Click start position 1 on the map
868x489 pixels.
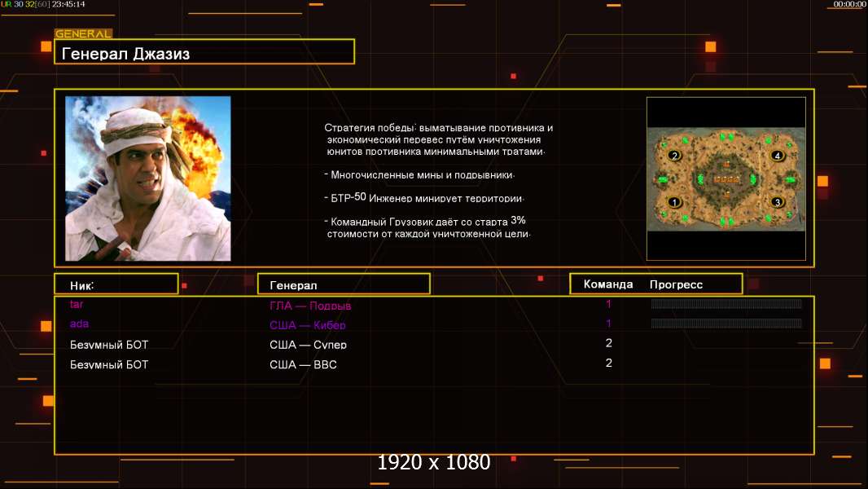674,202
